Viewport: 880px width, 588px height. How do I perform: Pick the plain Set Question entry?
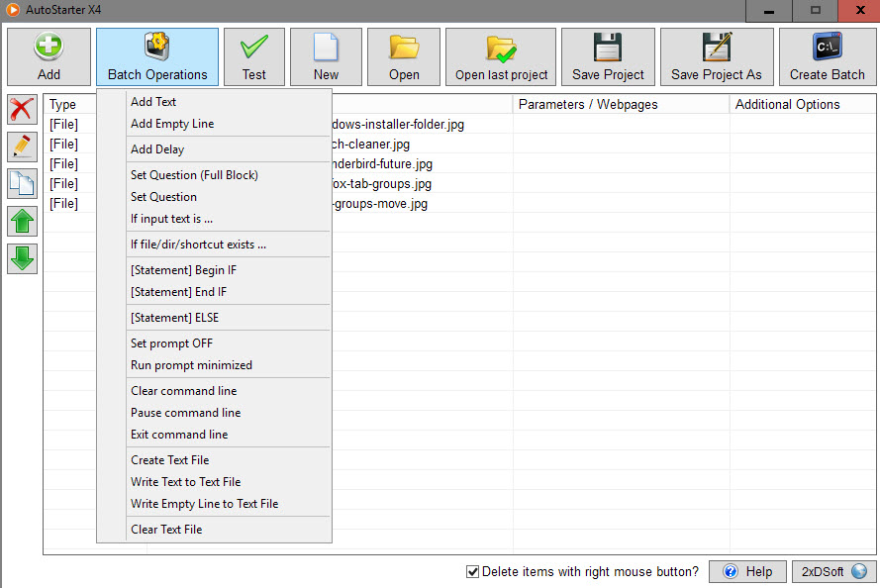[214, 197]
